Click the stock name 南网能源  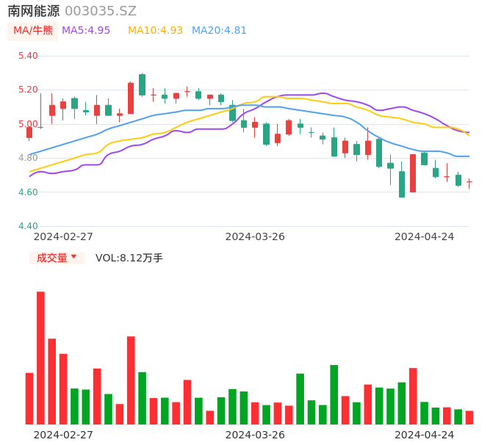(34, 11)
